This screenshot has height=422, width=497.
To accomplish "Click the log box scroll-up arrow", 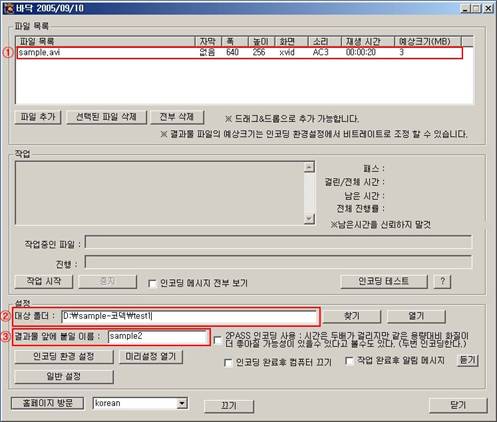I will pyautogui.click(x=309, y=167).
